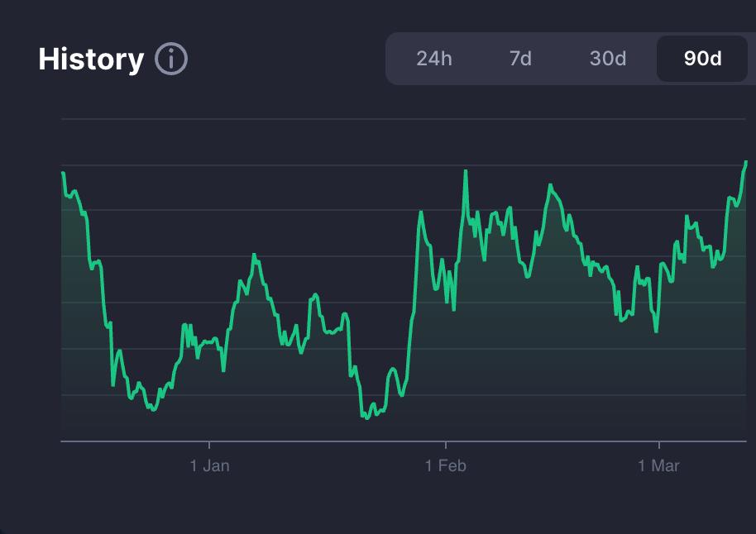Choose the 30d history range
The height and width of the screenshot is (534, 756).
(607, 59)
